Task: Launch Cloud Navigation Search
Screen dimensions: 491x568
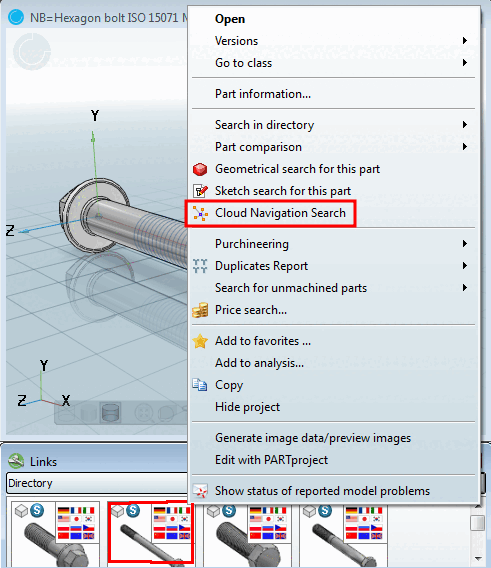Action: pyautogui.click(x=280, y=213)
